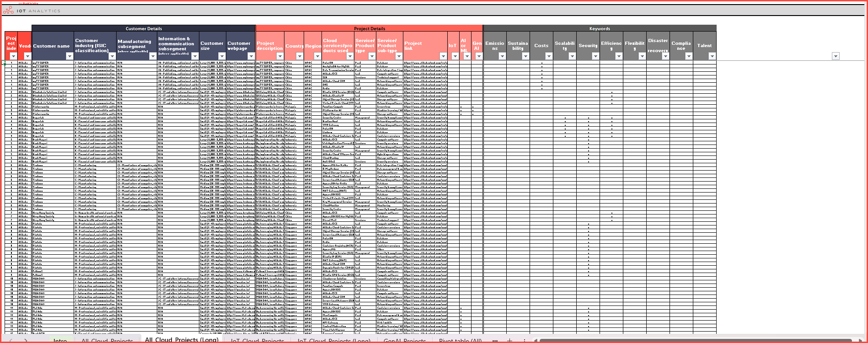The height and width of the screenshot is (343, 868).
Task: Select the Keywords group header cell
Action: pos(599,28)
